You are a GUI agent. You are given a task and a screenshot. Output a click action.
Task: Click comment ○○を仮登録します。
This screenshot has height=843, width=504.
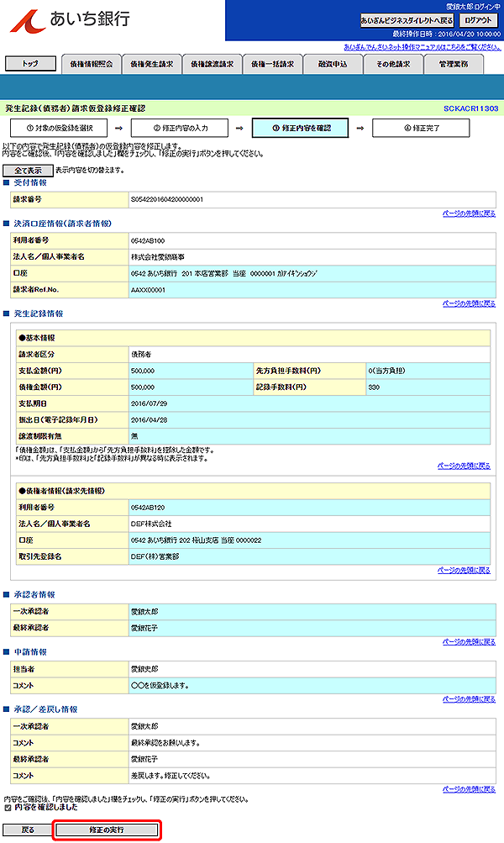click(x=160, y=686)
